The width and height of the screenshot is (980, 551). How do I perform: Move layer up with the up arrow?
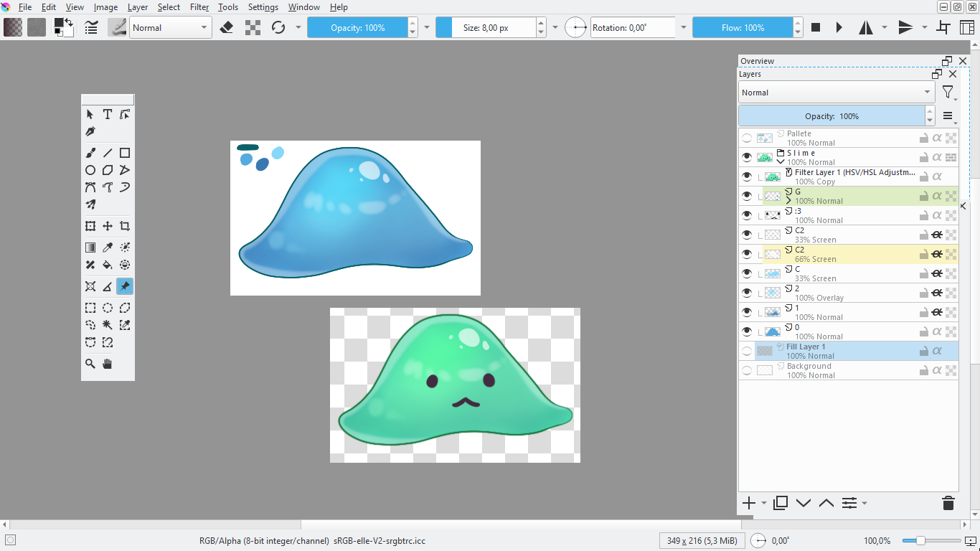click(x=826, y=503)
